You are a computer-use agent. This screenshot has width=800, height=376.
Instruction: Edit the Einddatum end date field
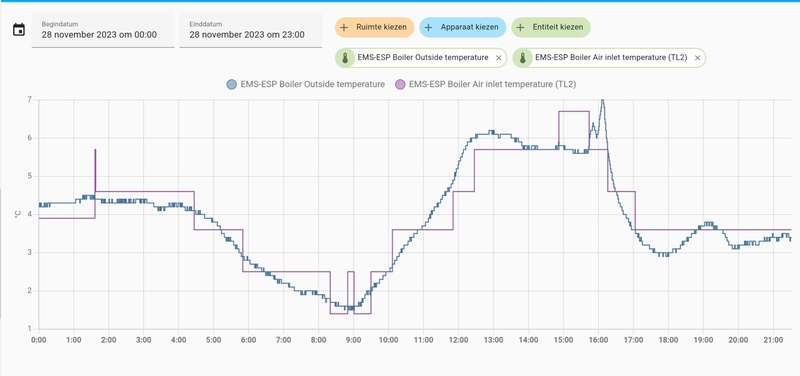[251, 30]
